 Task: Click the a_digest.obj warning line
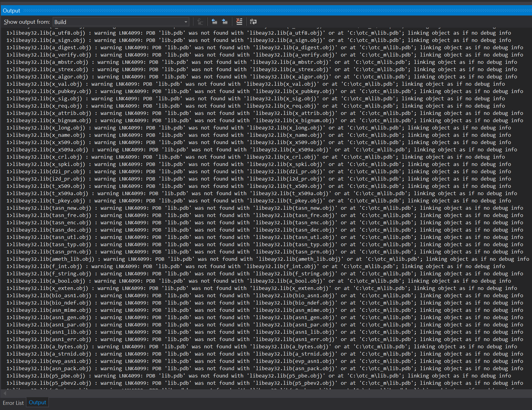[x=265, y=47]
